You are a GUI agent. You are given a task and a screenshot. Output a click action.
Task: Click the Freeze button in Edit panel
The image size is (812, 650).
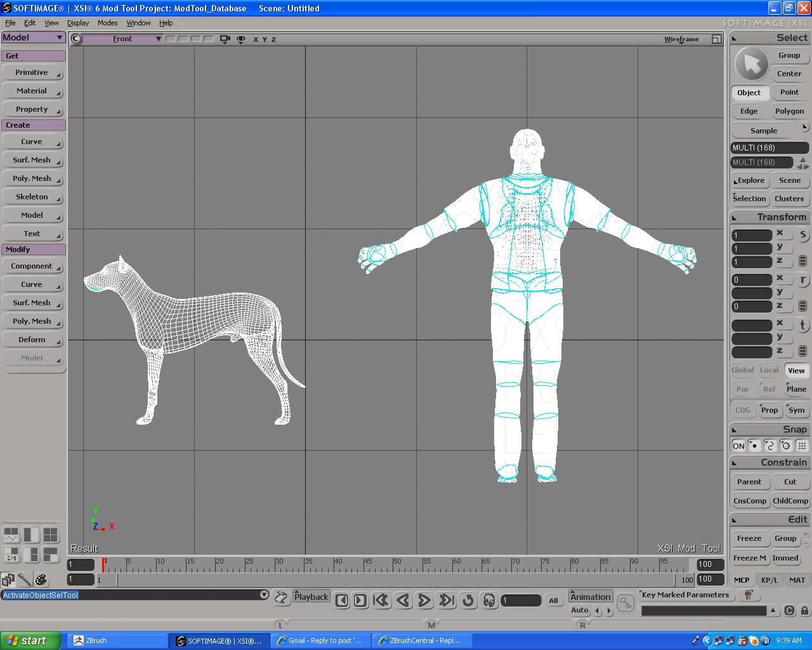[749, 538]
